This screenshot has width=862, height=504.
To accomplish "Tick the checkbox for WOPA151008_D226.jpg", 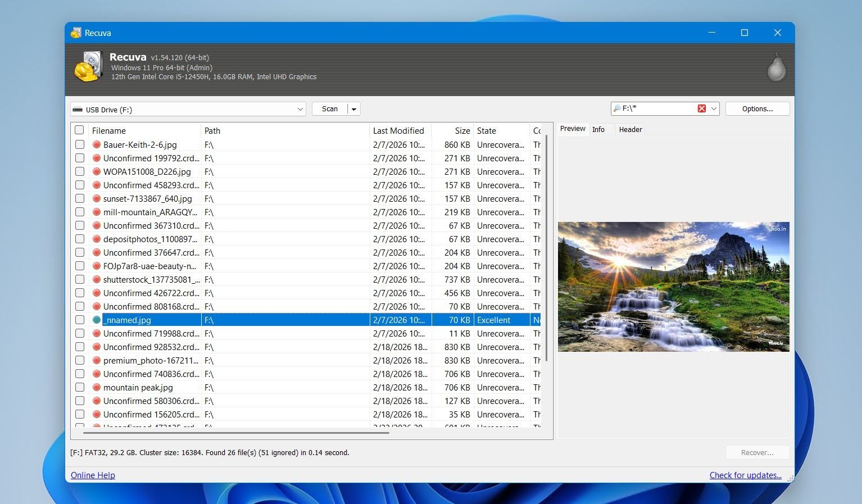I will click(x=80, y=171).
